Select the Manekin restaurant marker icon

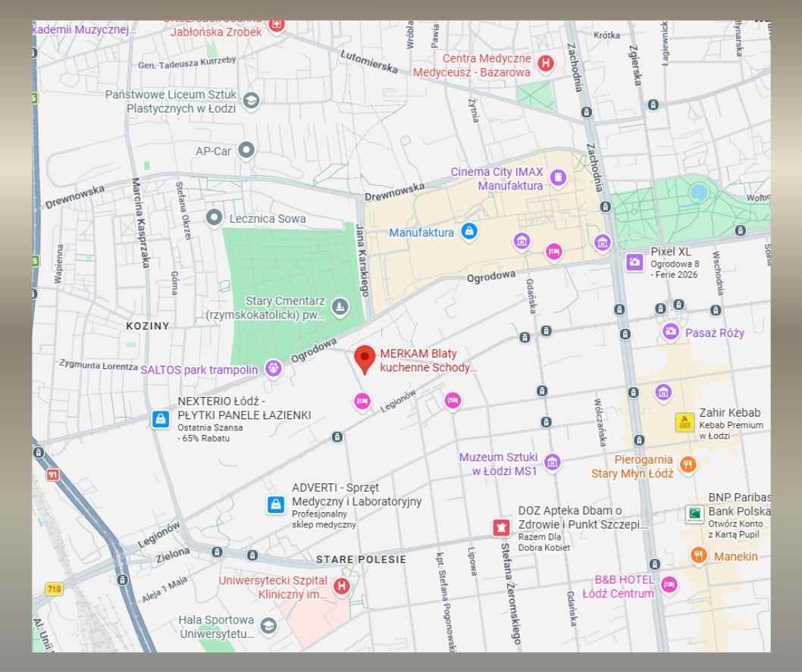coord(698,555)
